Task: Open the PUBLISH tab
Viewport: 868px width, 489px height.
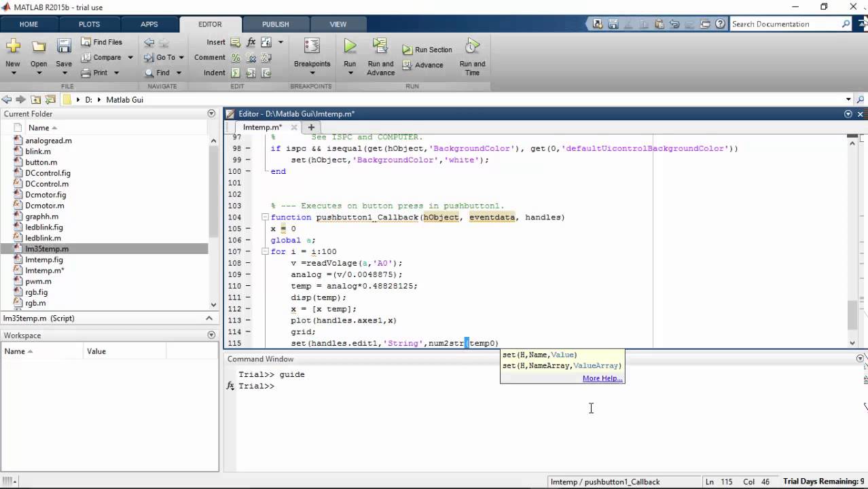Action: point(275,24)
